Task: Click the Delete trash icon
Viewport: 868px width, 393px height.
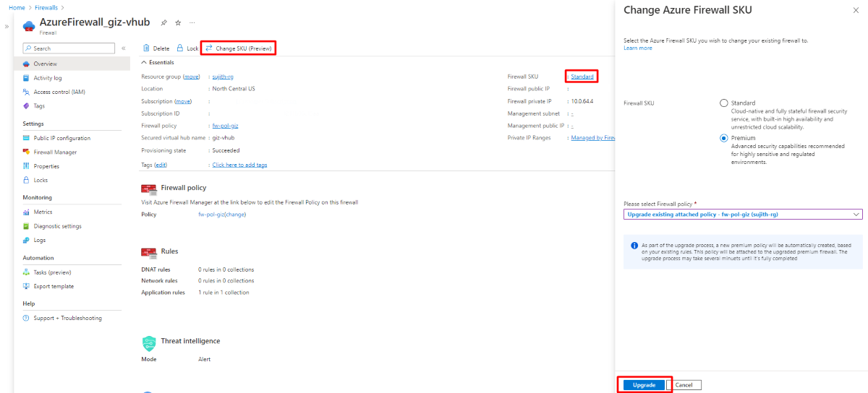Action: click(146, 48)
